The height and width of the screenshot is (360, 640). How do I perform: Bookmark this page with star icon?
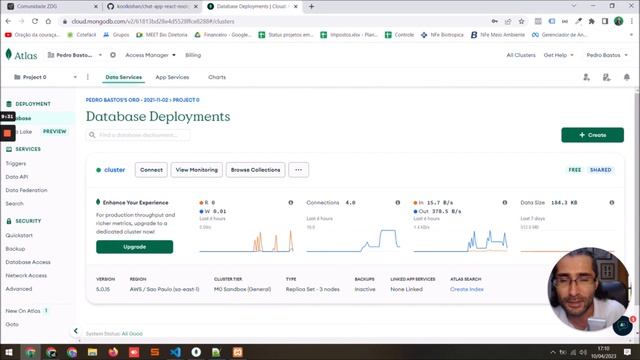point(521,21)
